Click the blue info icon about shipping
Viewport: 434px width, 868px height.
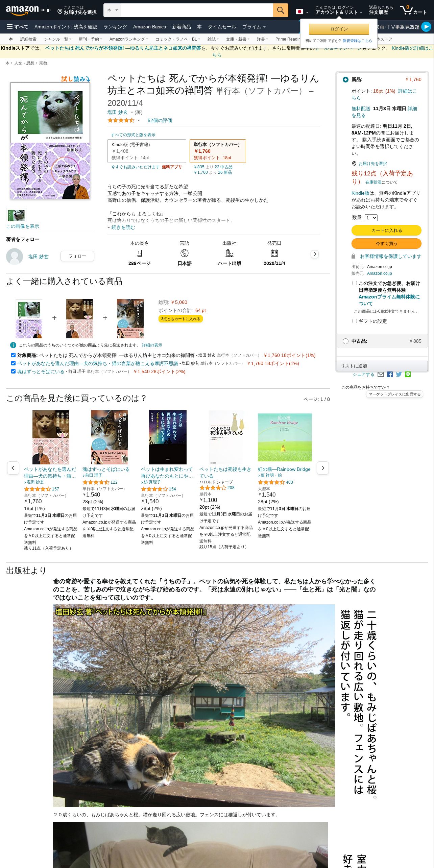(x=13, y=345)
